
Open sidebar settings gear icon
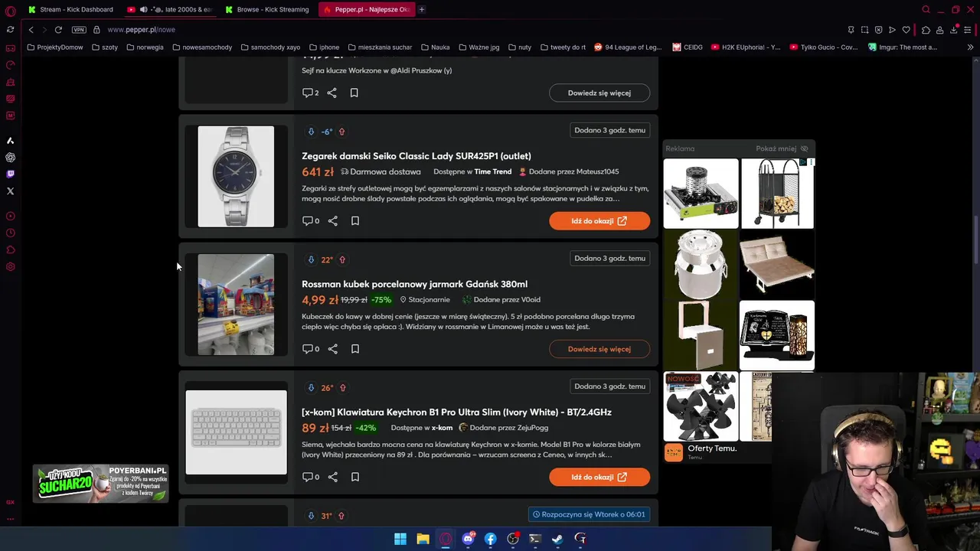[10, 266]
